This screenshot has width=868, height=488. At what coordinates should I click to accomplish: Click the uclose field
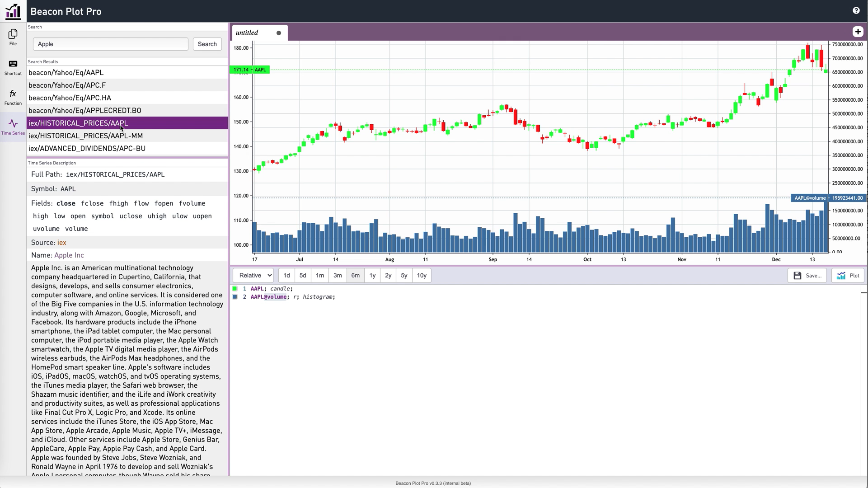(131, 216)
